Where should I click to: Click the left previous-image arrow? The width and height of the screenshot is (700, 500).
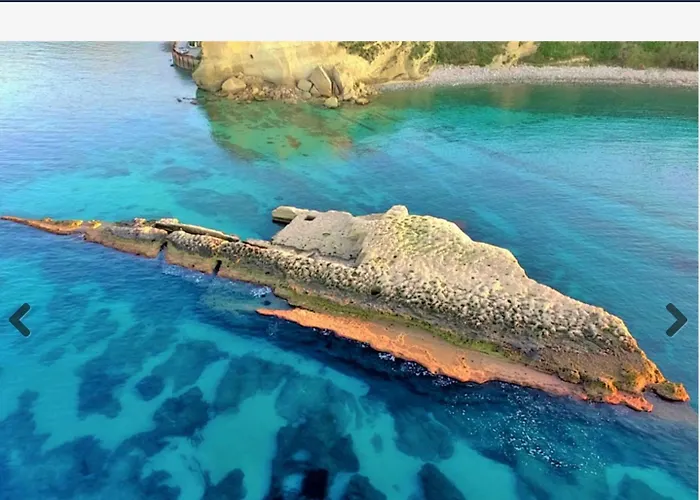click(20, 320)
